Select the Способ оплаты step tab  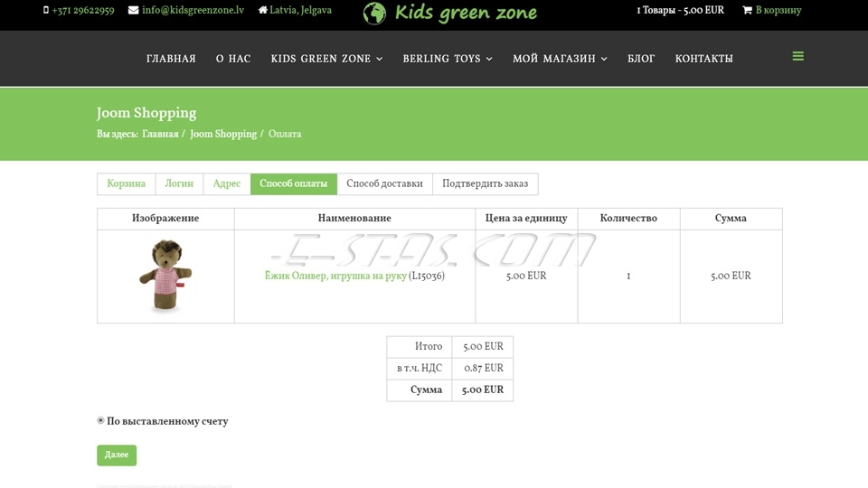[293, 183]
